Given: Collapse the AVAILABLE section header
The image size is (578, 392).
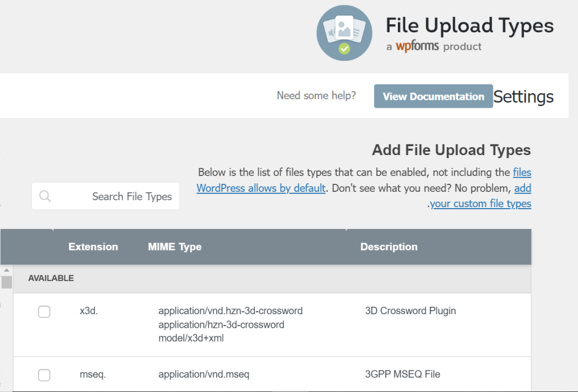Looking at the screenshot, I should tap(51, 278).
